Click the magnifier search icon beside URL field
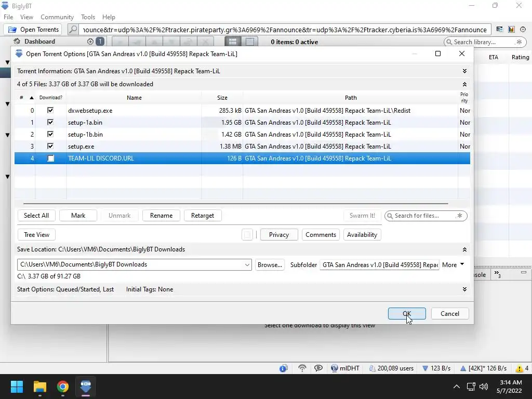This screenshot has height=399, width=532. [x=73, y=30]
